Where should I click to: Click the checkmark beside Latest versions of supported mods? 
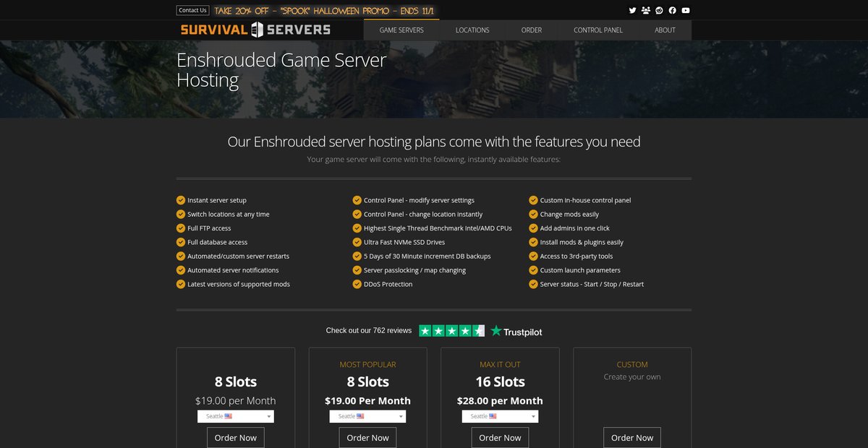coord(181,284)
